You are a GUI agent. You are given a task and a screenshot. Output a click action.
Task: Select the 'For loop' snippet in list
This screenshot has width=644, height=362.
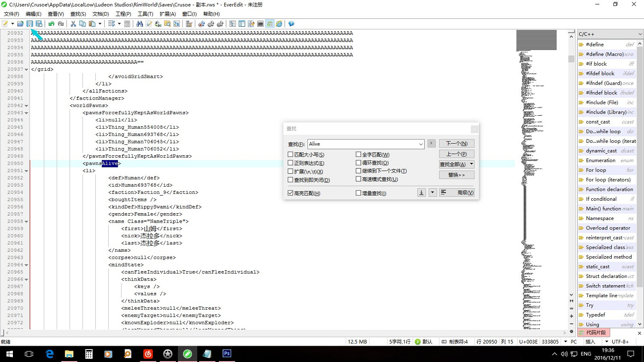596,170
